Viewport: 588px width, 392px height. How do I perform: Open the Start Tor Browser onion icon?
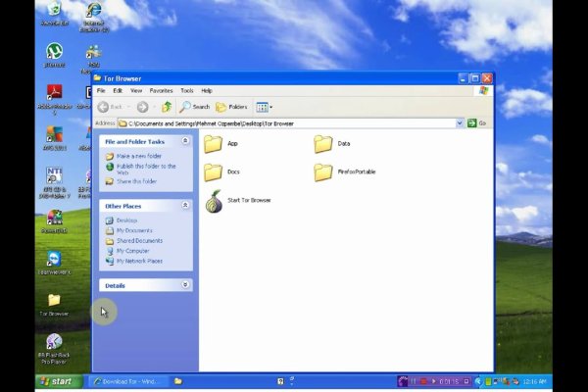pos(214,202)
